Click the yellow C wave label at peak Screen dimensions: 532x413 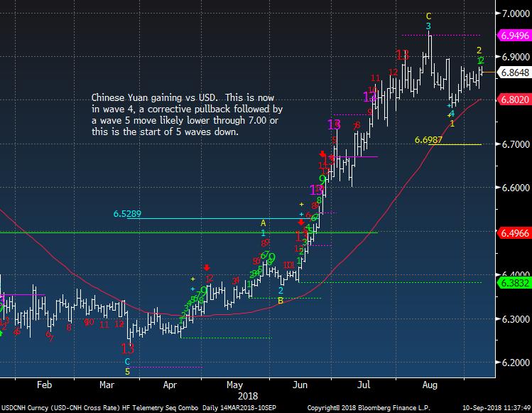click(x=428, y=16)
